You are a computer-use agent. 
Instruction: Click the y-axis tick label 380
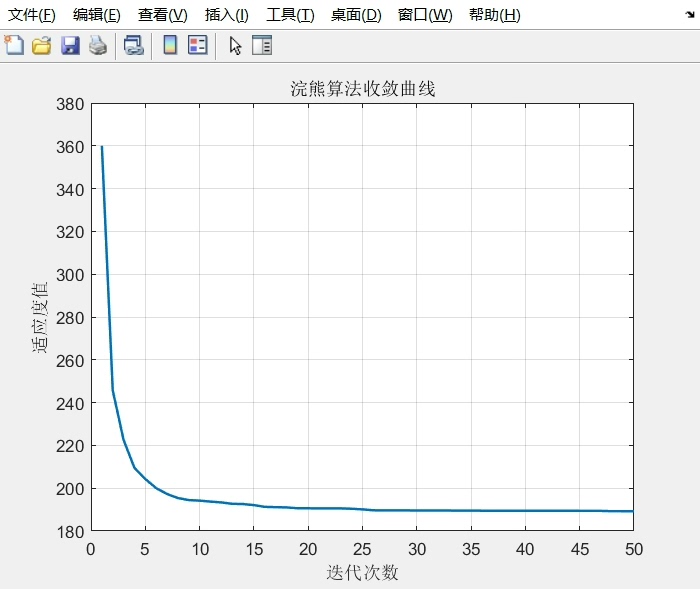point(70,104)
